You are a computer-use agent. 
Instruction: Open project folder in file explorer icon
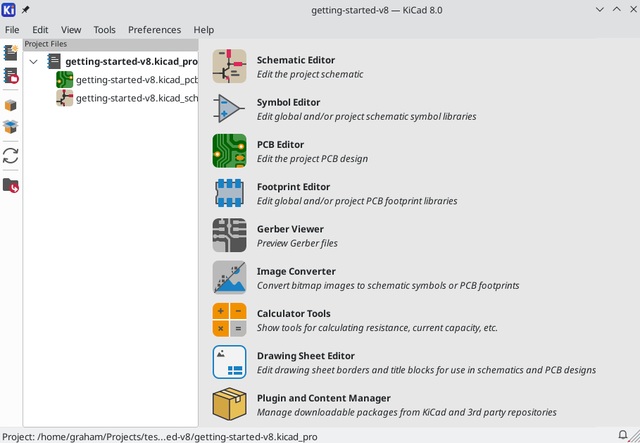click(11, 185)
